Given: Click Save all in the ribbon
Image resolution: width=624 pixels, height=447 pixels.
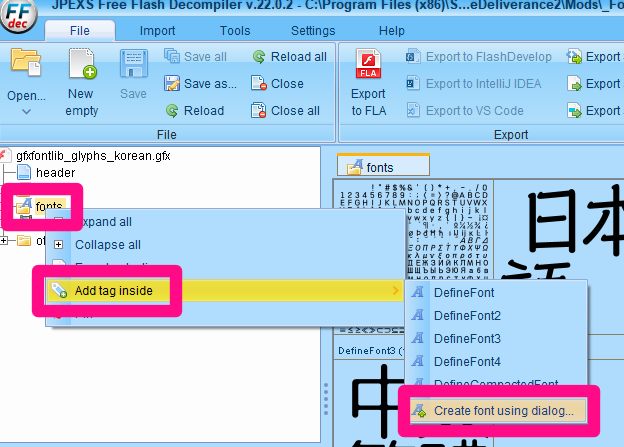Looking at the screenshot, I should pos(195,57).
